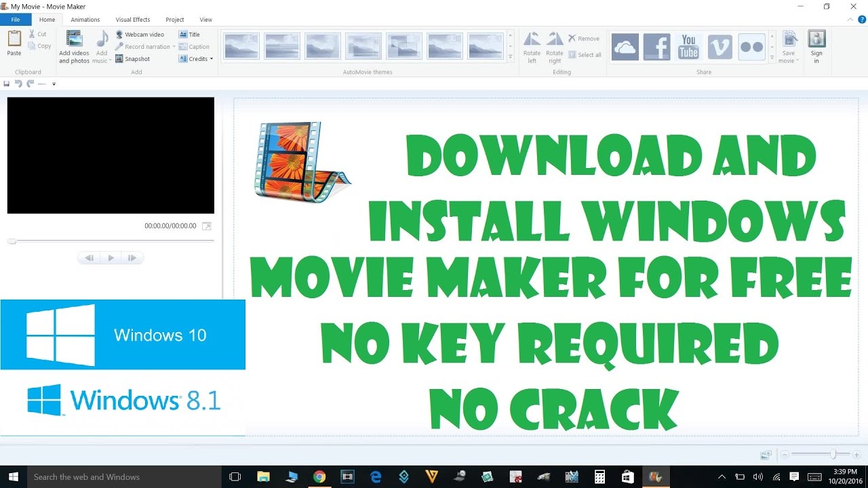Click zoom in plus button

click(x=857, y=455)
